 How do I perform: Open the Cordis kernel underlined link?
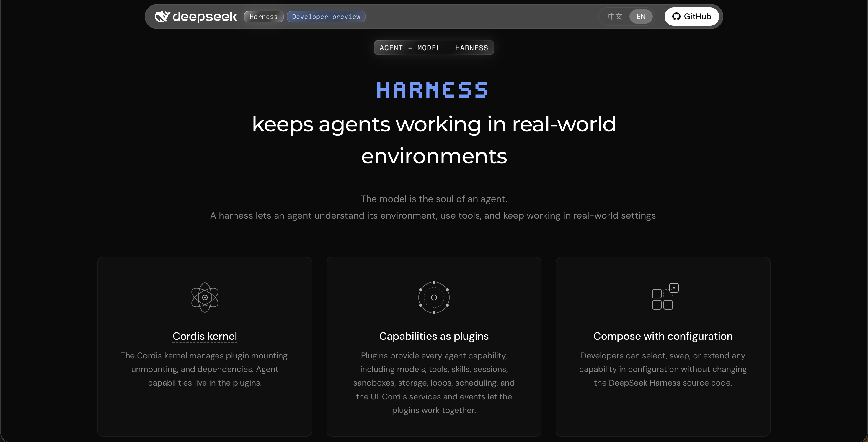click(205, 336)
